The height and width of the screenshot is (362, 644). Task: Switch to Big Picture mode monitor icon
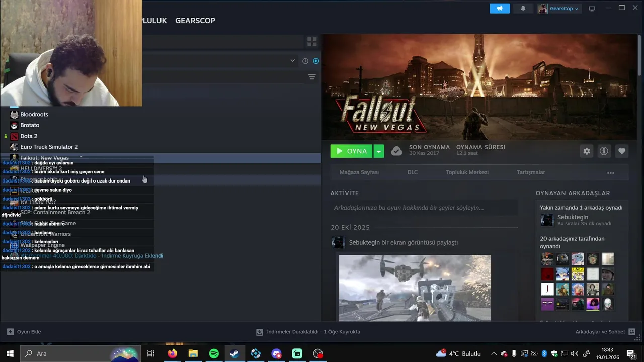(592, 9)
